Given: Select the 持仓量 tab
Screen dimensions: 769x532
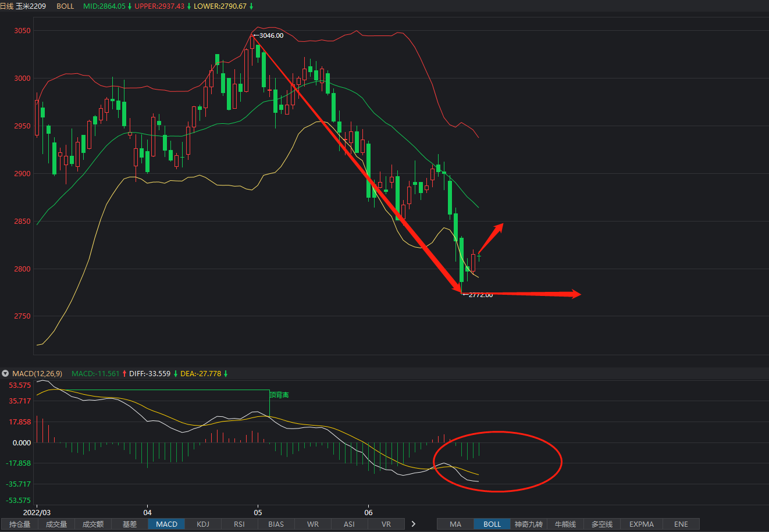Looking at the screenshot, I should pyautogui.click(x=20, y=524).
